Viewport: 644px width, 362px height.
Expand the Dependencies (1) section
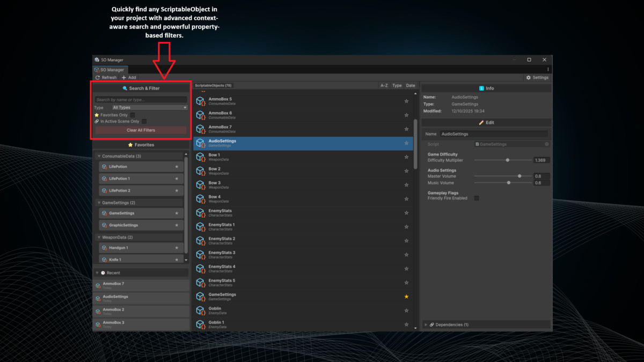pos(426,324)
